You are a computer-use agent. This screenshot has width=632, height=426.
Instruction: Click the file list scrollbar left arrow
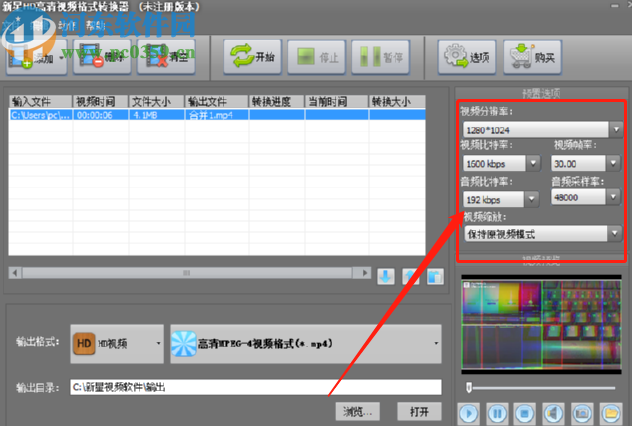pos(15,273)
